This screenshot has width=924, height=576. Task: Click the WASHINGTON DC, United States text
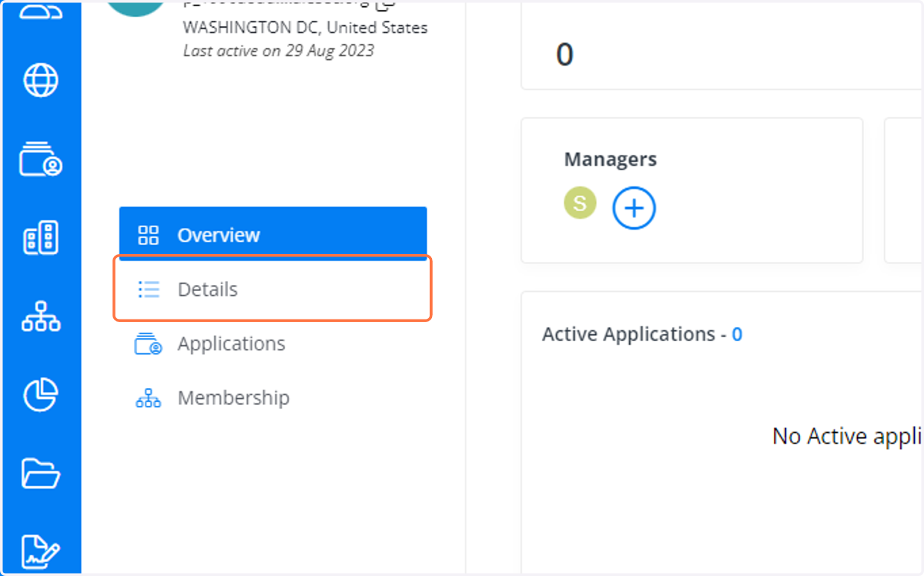click(x=306, y=28)
